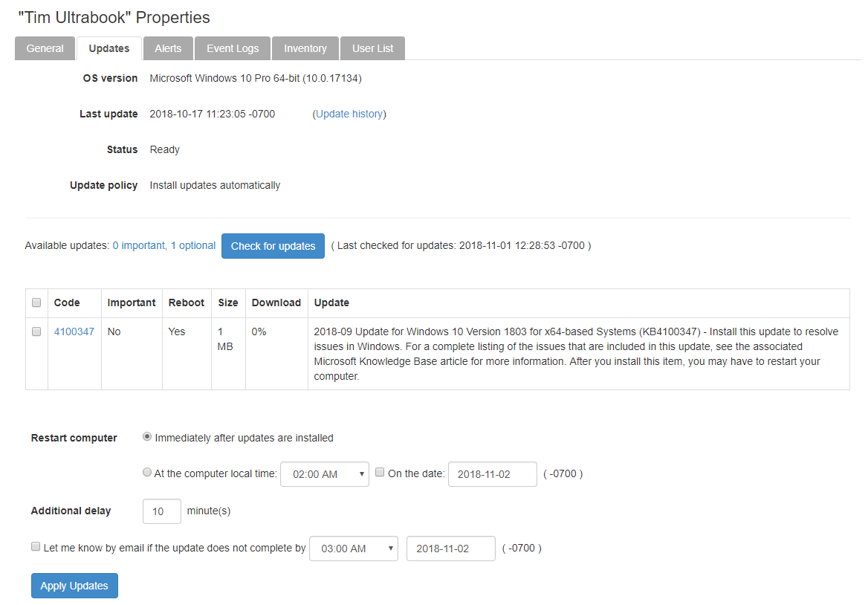Check the box for update 4100347

(36, 331)
